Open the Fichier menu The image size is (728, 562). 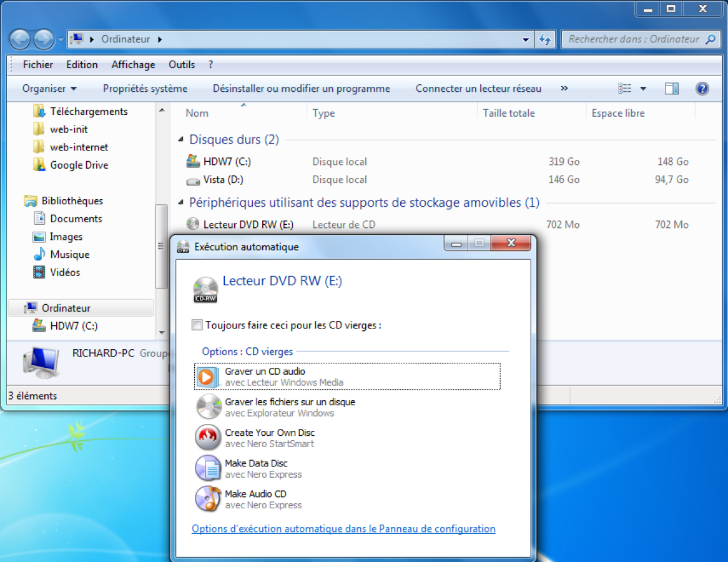(37, 64)
